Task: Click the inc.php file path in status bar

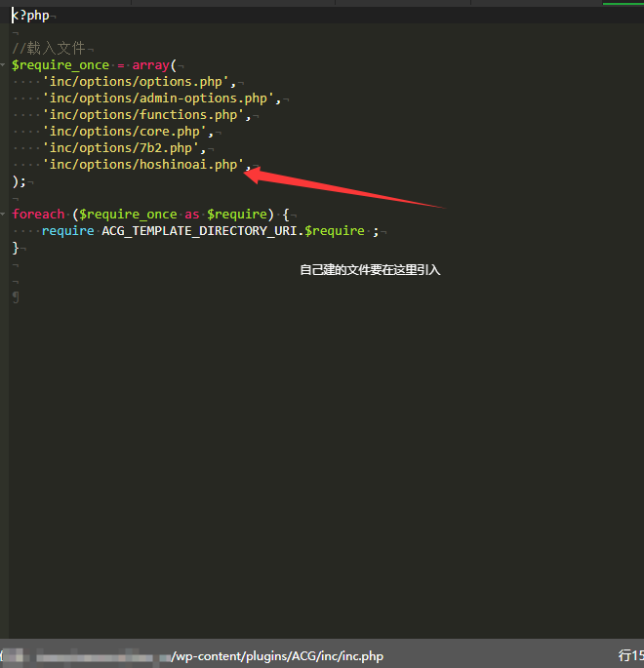Action: [277, 656]
